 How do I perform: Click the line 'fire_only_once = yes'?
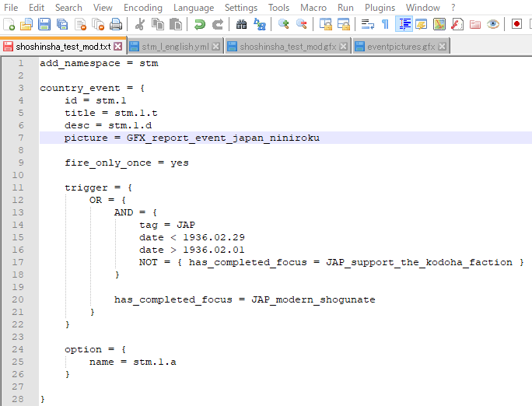[x=127, y=163]
